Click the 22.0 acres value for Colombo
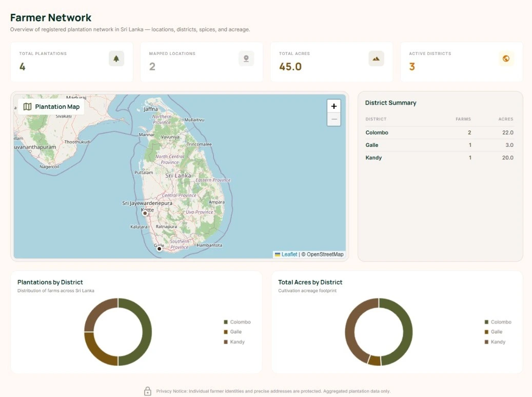 click(x=507, y=133)
